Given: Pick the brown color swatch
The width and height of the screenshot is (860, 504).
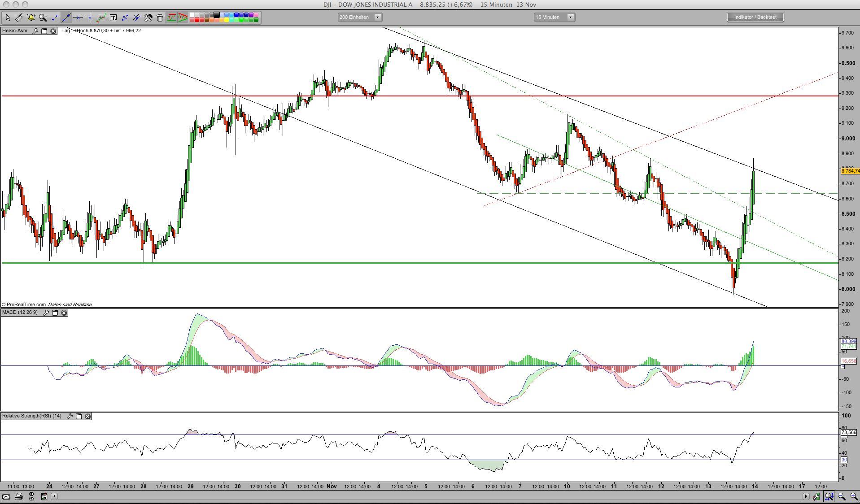Looking at the screenshot, I should tap(207, 20).
